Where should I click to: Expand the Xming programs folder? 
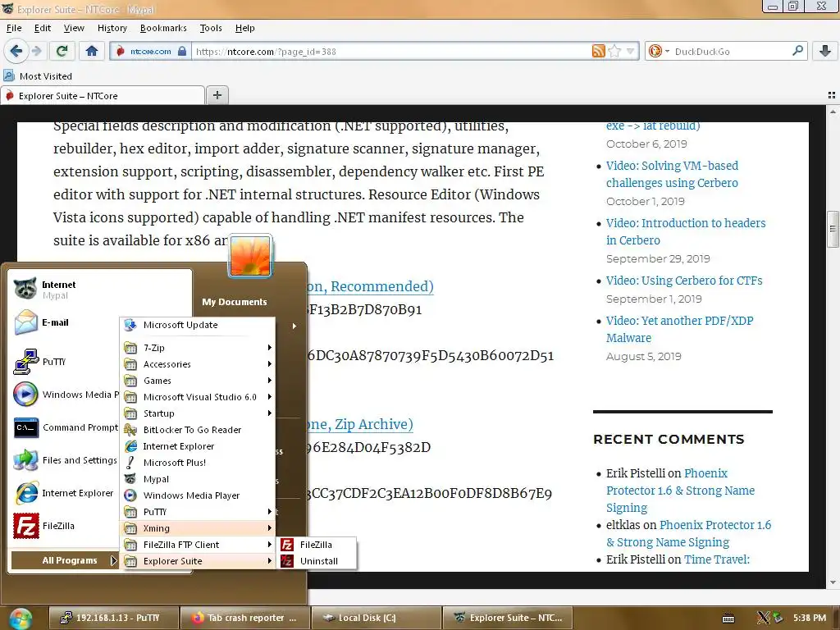coord(197,528)
